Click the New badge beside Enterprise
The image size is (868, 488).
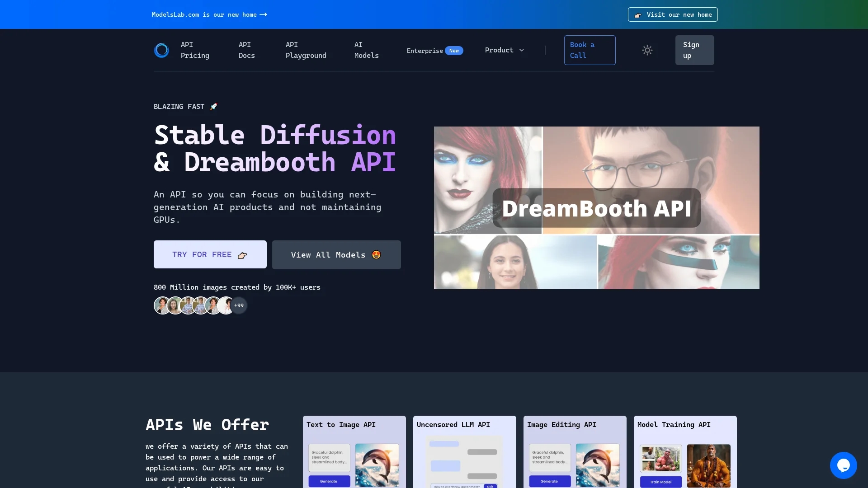[x=454, y=51]
